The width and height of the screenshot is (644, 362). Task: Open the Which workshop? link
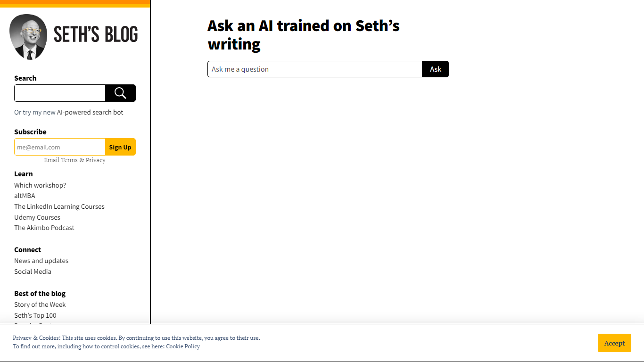(40, 185)
